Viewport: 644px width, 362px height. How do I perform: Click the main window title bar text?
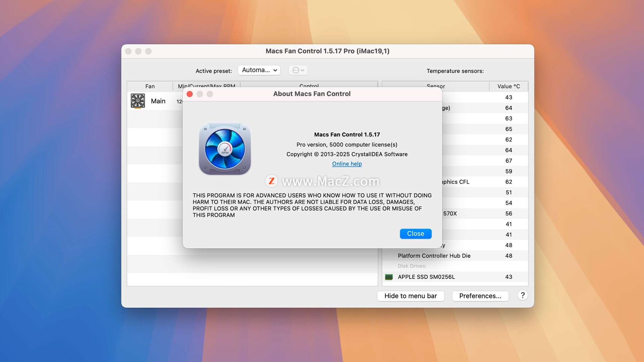(327, 51)
